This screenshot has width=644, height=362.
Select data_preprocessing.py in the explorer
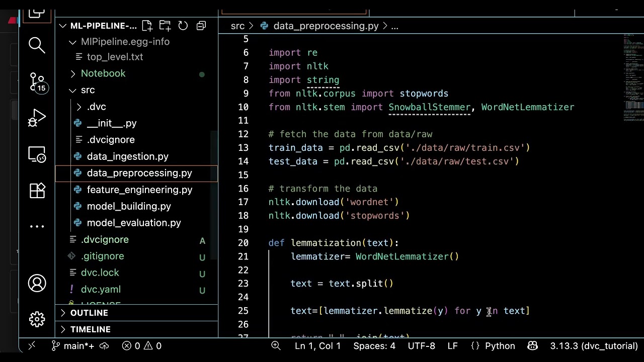(136, 173)
